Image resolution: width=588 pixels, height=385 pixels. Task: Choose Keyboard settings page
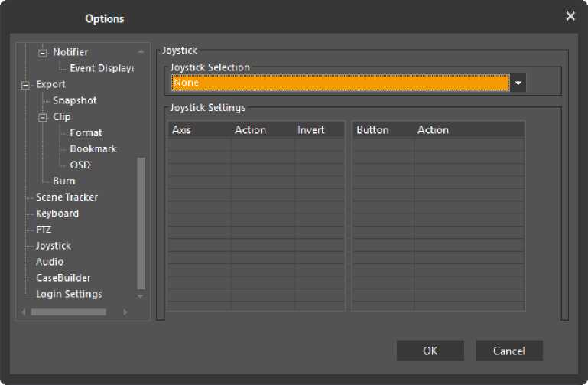tap(57, 213)
